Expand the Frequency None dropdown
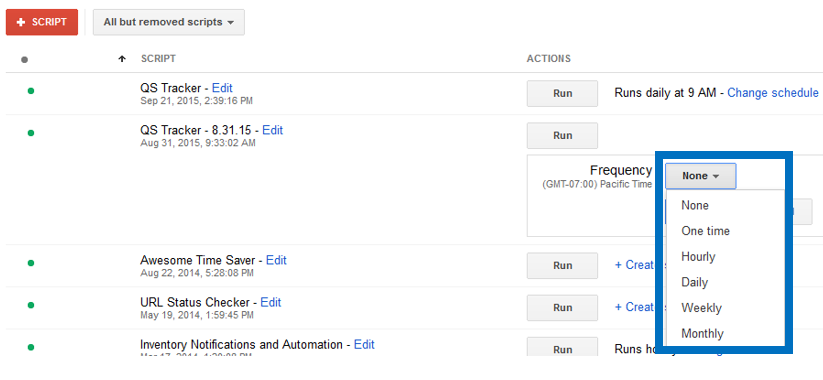 (701, 176)
